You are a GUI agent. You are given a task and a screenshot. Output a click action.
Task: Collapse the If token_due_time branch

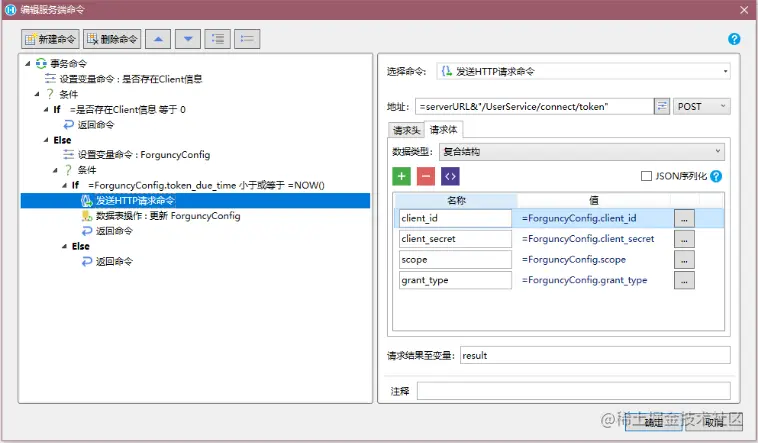point(64,185)
